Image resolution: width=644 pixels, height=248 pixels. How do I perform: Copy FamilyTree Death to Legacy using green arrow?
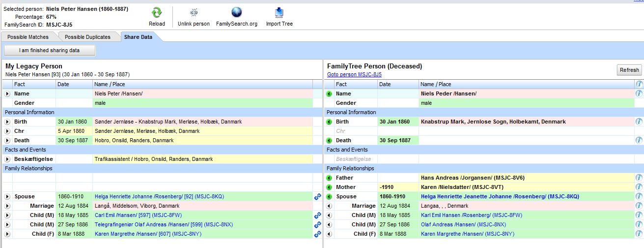tap(329, 140)
